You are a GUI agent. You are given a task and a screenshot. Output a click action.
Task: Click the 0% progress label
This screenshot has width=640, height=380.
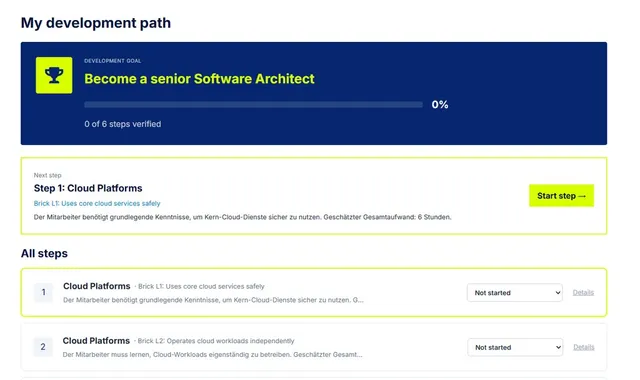pos(440,105)
